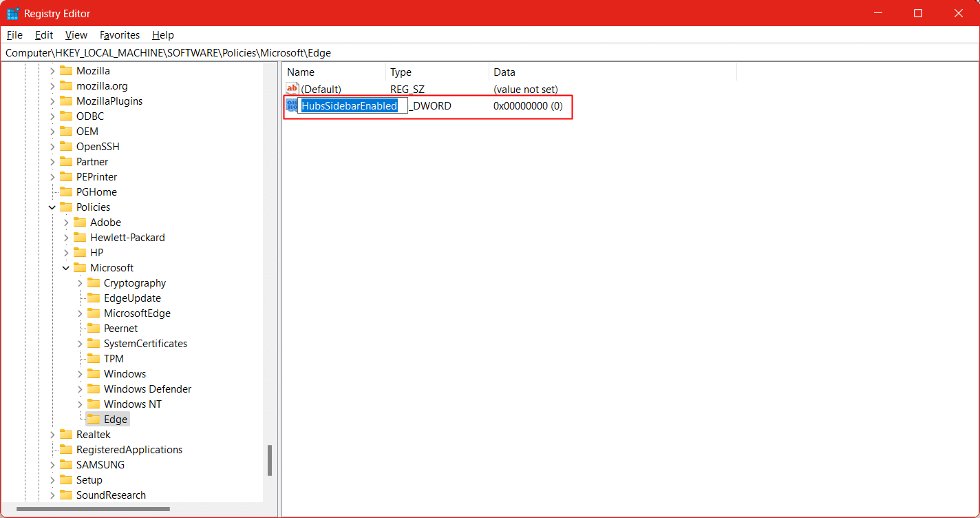Expand the OEM key
The image size is (980, 518).
(x=52, y=132)
